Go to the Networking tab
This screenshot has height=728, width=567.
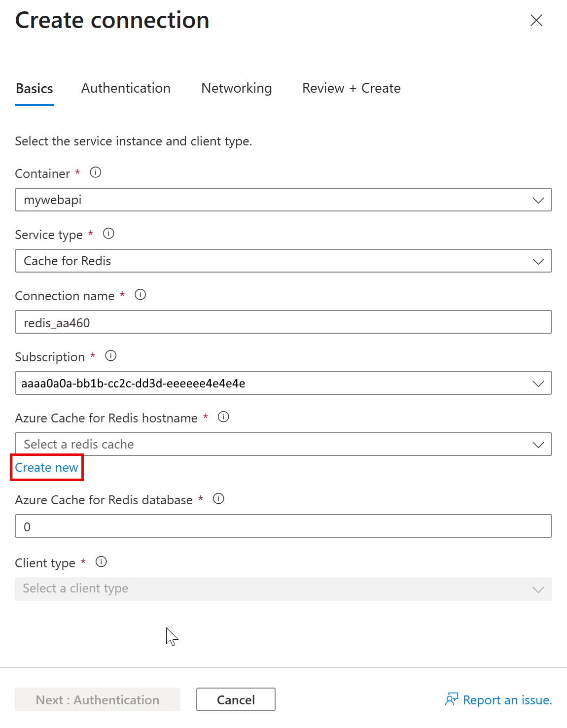[x=236, y=88]
